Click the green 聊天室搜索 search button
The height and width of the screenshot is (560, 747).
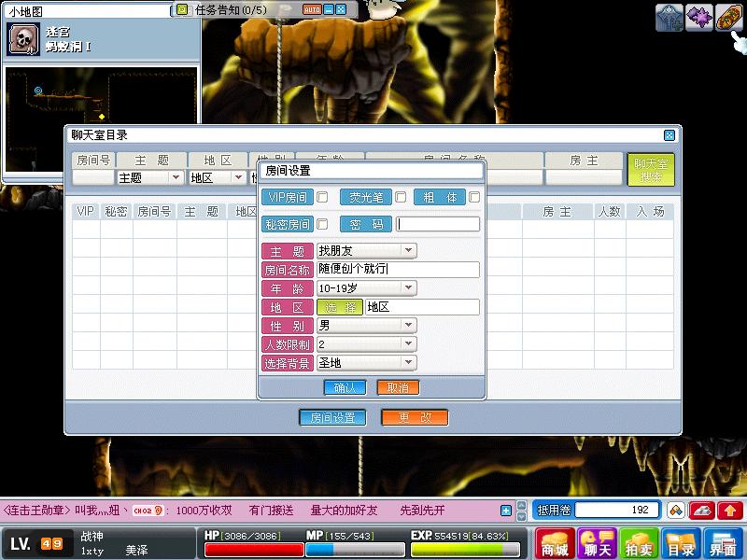651,170
